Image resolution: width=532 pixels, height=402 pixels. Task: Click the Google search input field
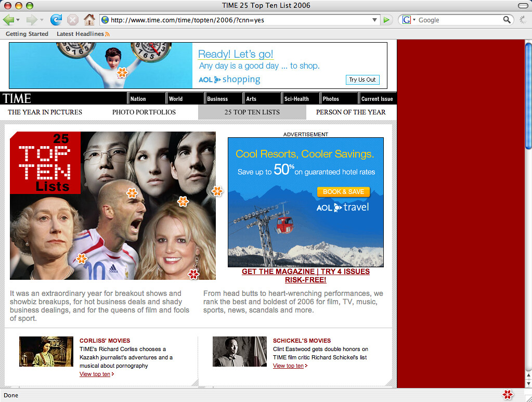(x=460, y=20)
